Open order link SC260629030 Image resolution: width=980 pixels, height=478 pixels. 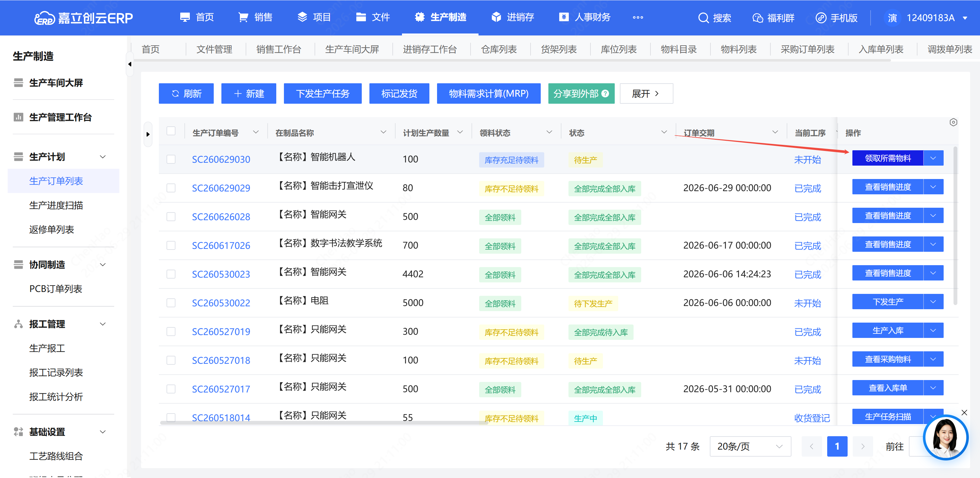point(221,160)
